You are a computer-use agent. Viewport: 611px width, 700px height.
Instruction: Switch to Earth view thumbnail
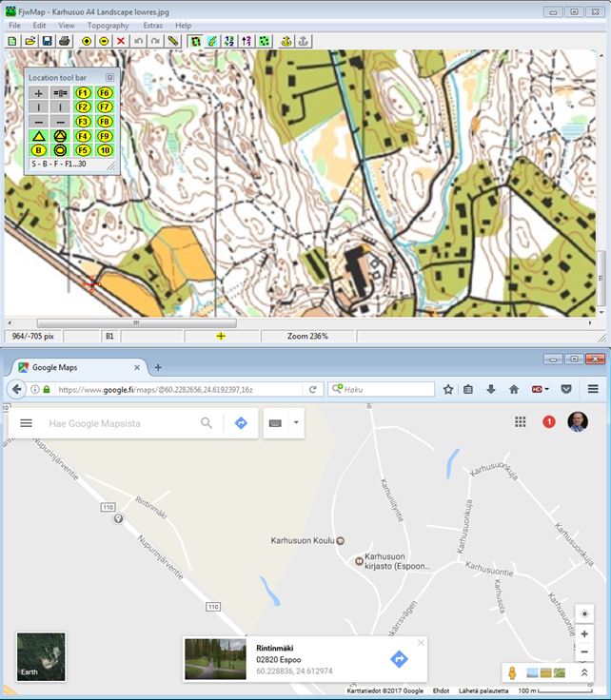[41, 656]
